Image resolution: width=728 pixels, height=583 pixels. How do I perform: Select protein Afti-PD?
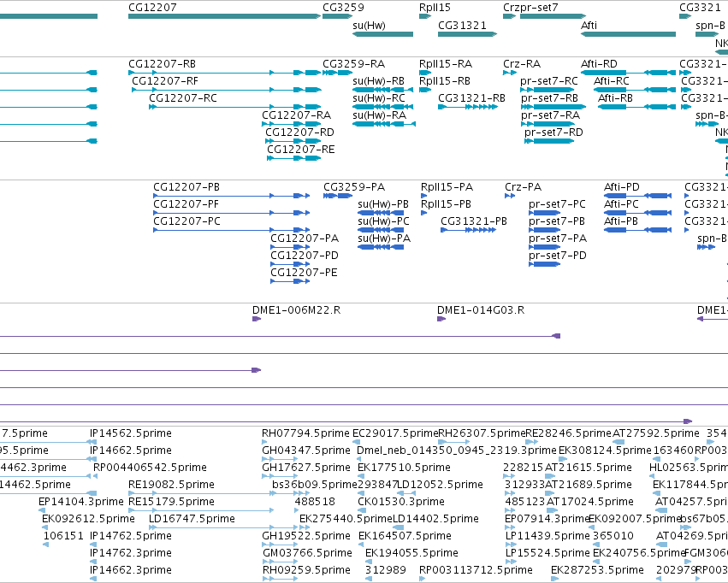[637, 197]
